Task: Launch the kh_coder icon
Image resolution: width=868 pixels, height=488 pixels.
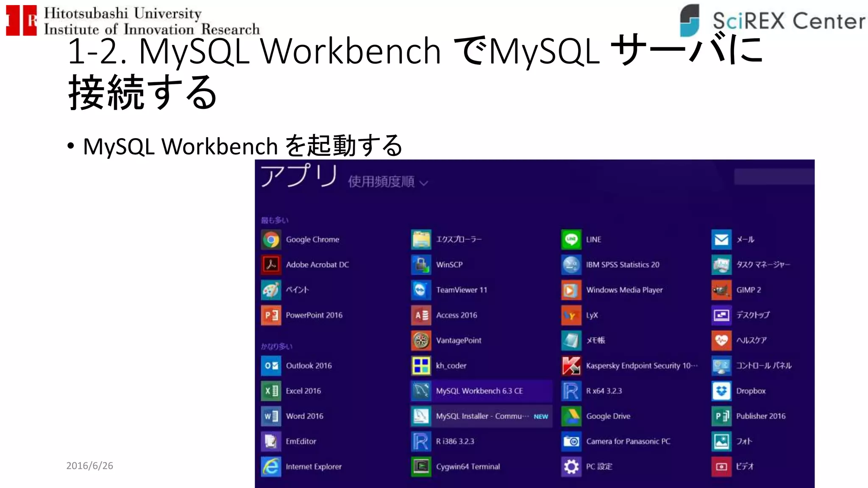Action: tap(421, 366)
